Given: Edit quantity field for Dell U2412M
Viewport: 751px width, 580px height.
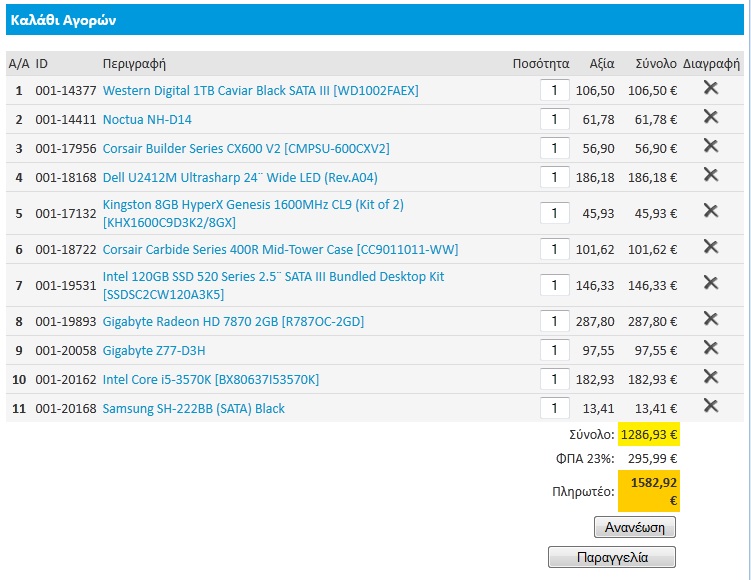Looking at the screenshot, I should coord(555,177).
